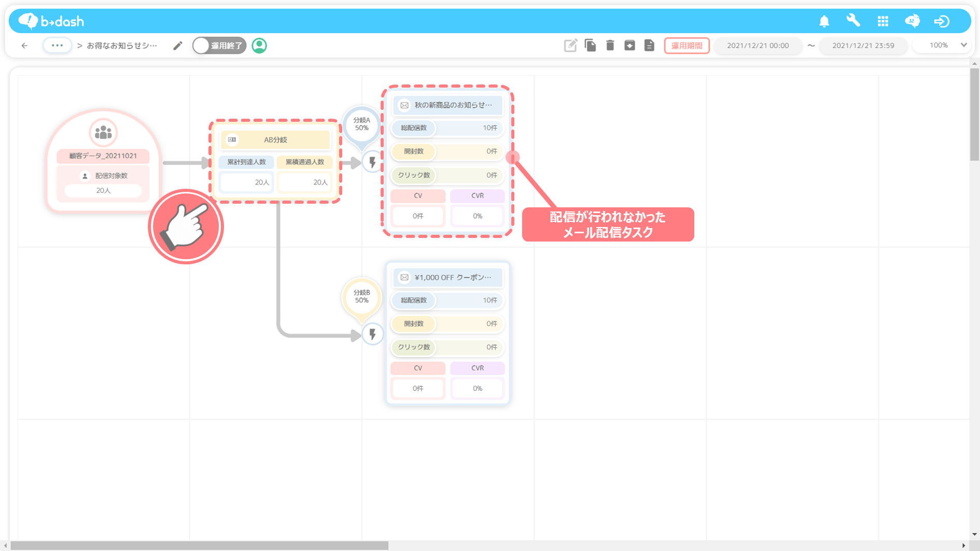Open the wrench settings icon
This screenshot has width=980, height=551.
[853, 21]
